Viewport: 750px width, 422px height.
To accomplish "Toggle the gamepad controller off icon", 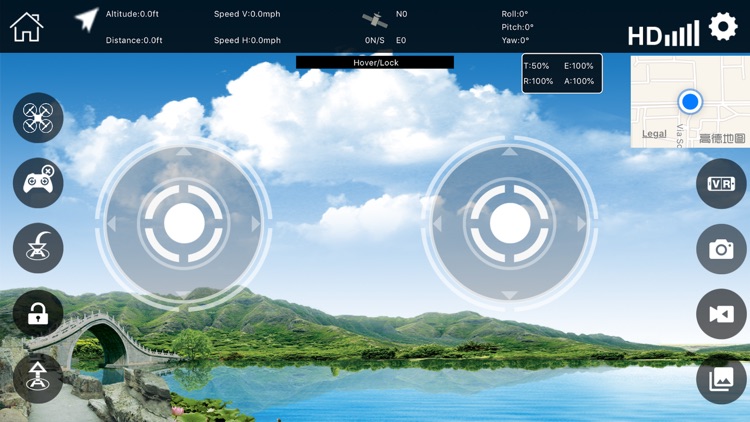I will (38, 183).
